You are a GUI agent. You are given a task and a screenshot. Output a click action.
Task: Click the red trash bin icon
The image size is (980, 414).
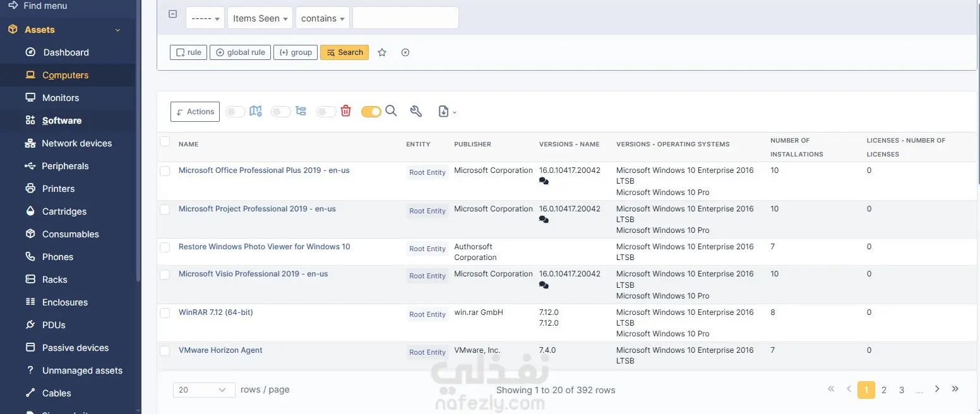pyautogui.click(x=345, y=111)
